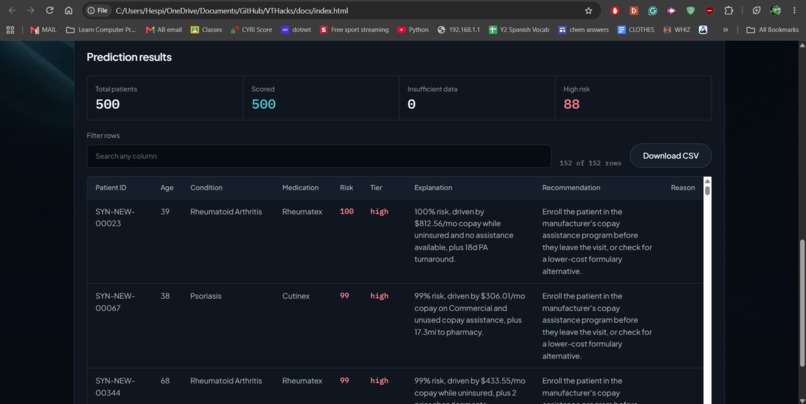The width and height of the screenshot is (806, 404).
Task: Open the Python YouTube bookmark
Action: [x=413, y=30]
